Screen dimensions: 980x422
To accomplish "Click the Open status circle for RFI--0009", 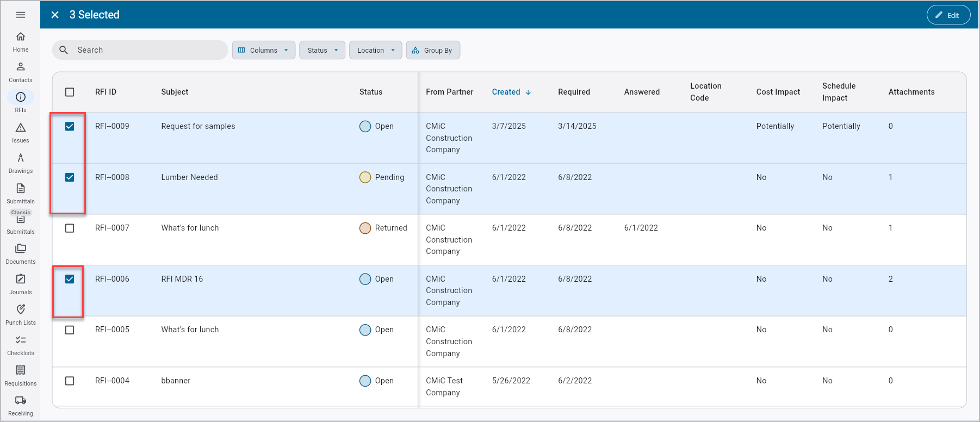I will [365, 126].
